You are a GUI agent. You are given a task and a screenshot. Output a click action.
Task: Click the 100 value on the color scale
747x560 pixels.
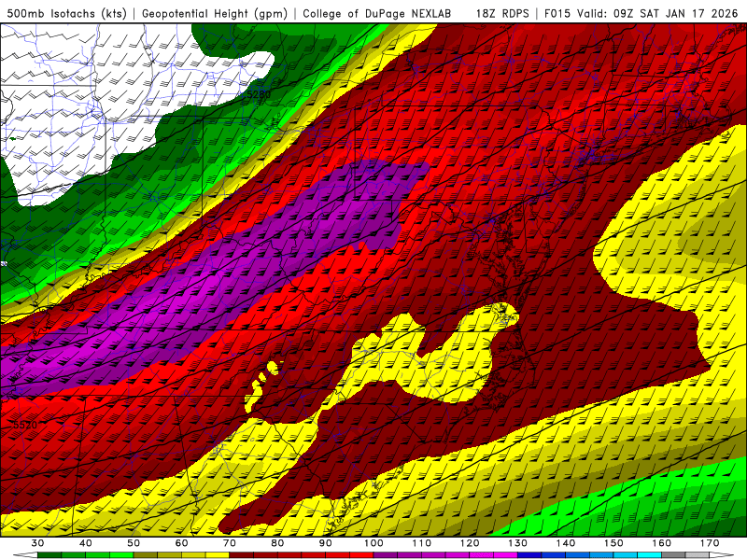click(x=374, y=543)
